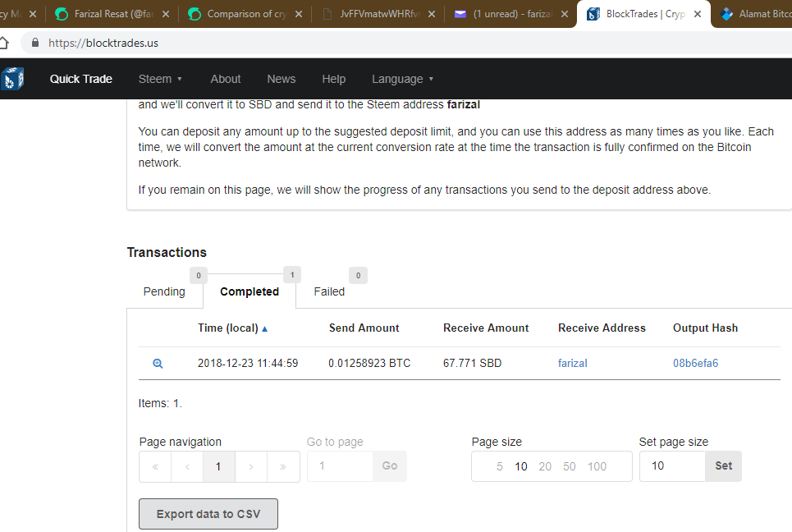Click the Go button
Screen dimensions: 792x532
(x=389, y=465)
